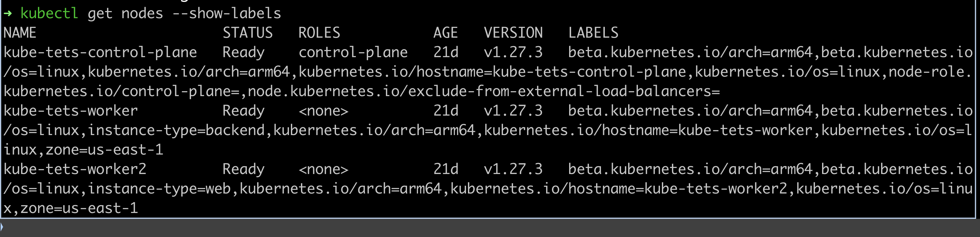980x237 pixels.
Task: Click the control-plane value under ROLES
Action: (x=353, y=53)
